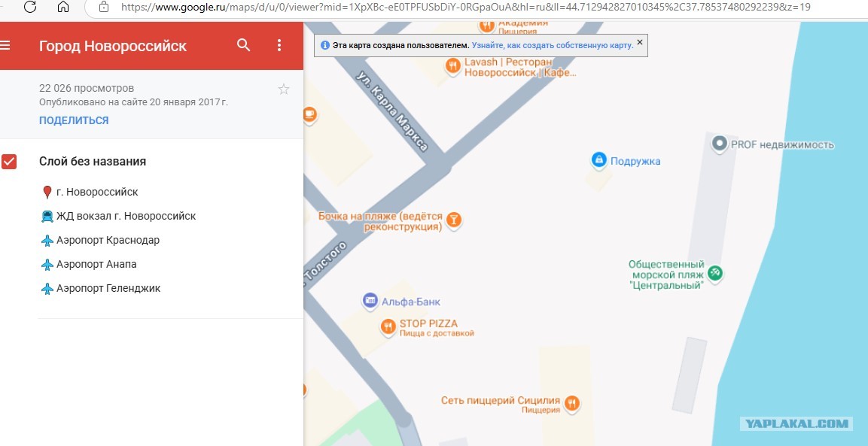
Task: Click the STOP PIZZA label text
Action: tap(428, 323)
